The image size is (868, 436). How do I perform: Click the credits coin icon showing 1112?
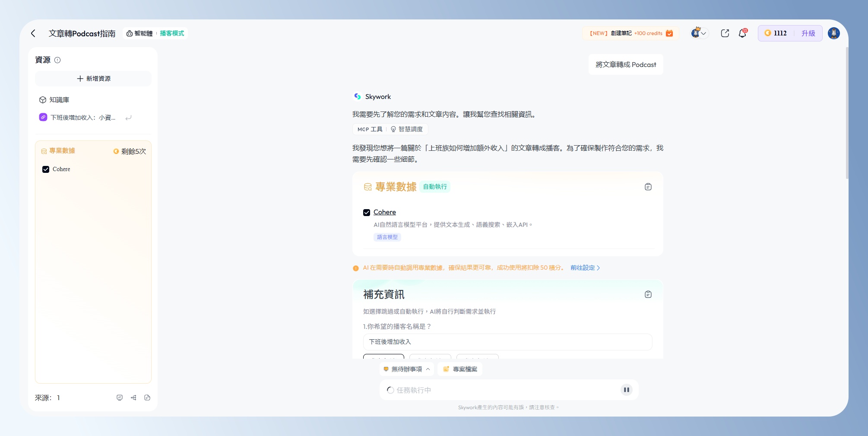click(768, 33)
